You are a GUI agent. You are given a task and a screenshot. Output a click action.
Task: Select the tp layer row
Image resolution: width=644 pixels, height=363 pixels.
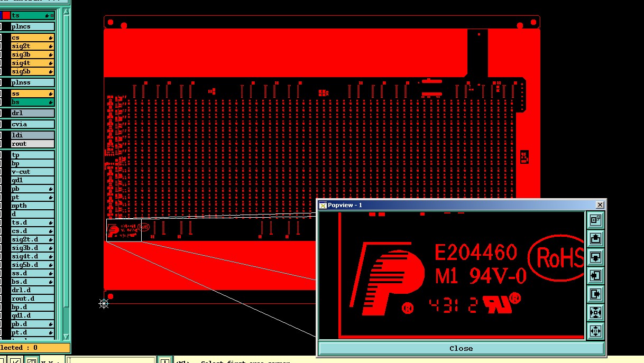click(33, 155)
